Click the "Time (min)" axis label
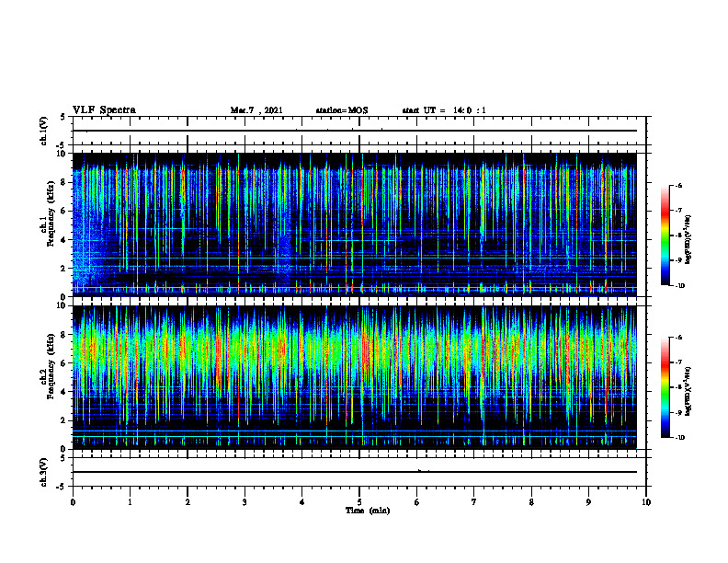 click(368, 511)
